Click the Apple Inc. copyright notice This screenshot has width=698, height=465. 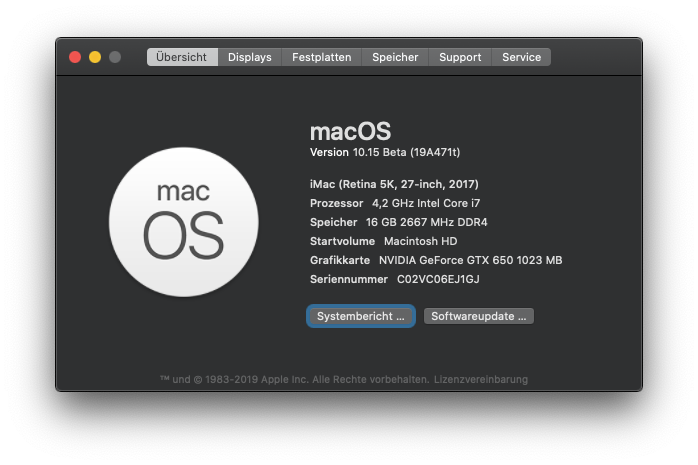click(x=294, y=380)
